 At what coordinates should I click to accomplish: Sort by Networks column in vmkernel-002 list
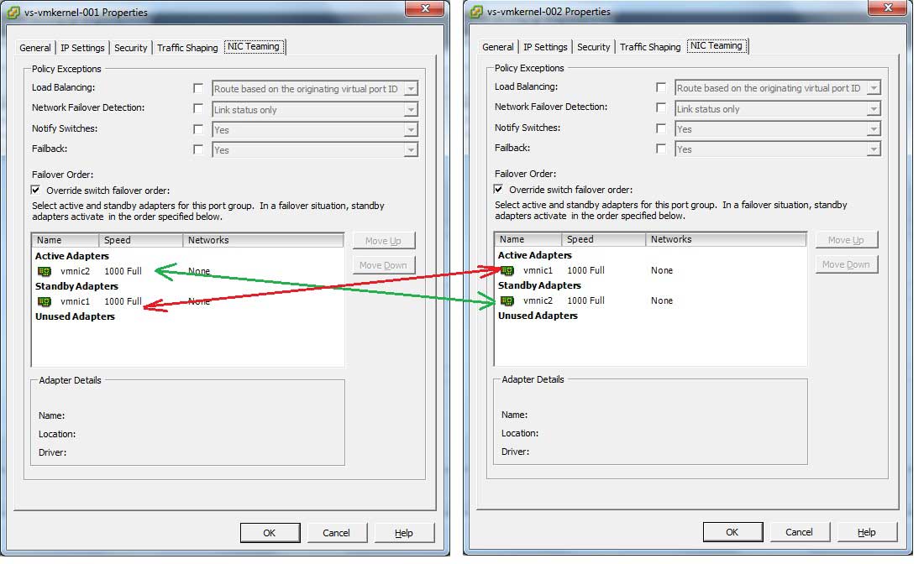[726, 239]
